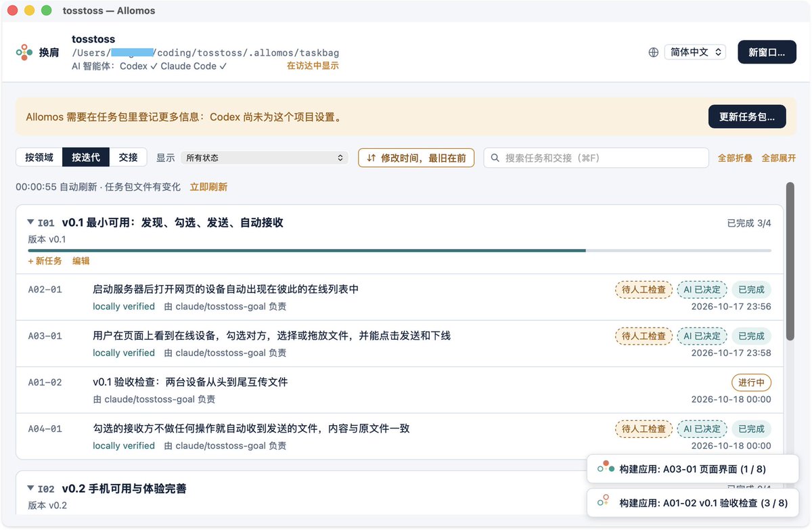812x530 pixels.
Task: Click 待人工检查 badge on task A02-01
Action: pyautogui.click(x=644, y=289)
